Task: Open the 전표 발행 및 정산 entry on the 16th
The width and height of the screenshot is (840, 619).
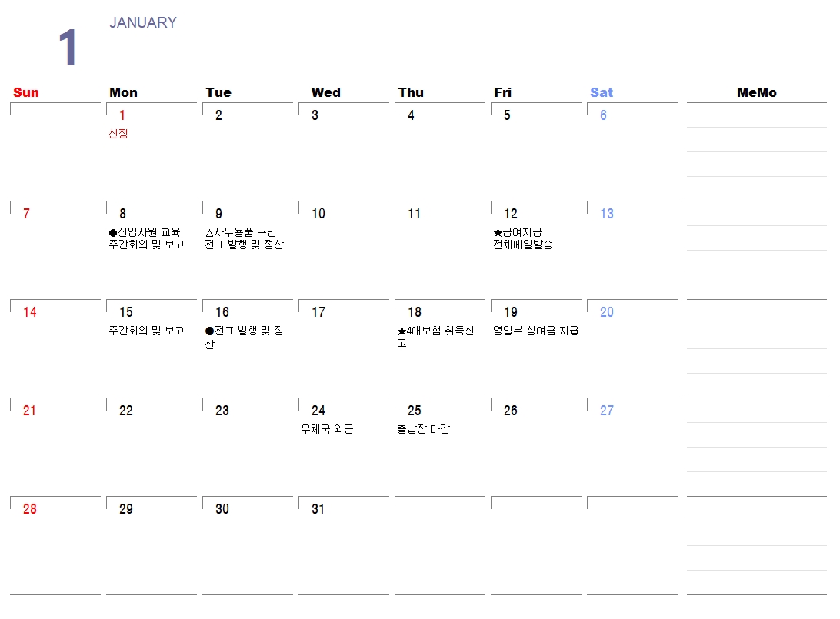Action: tap(244, 337)
